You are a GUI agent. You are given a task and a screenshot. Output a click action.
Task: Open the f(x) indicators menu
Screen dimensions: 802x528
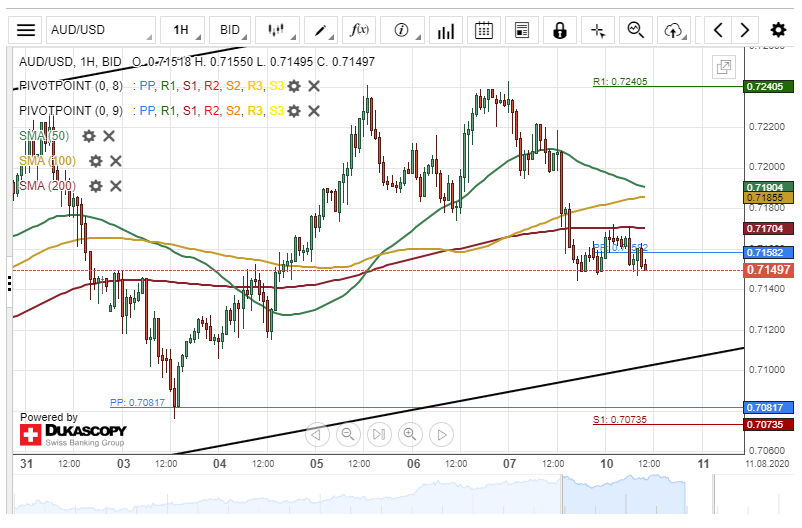pos(359,30)
